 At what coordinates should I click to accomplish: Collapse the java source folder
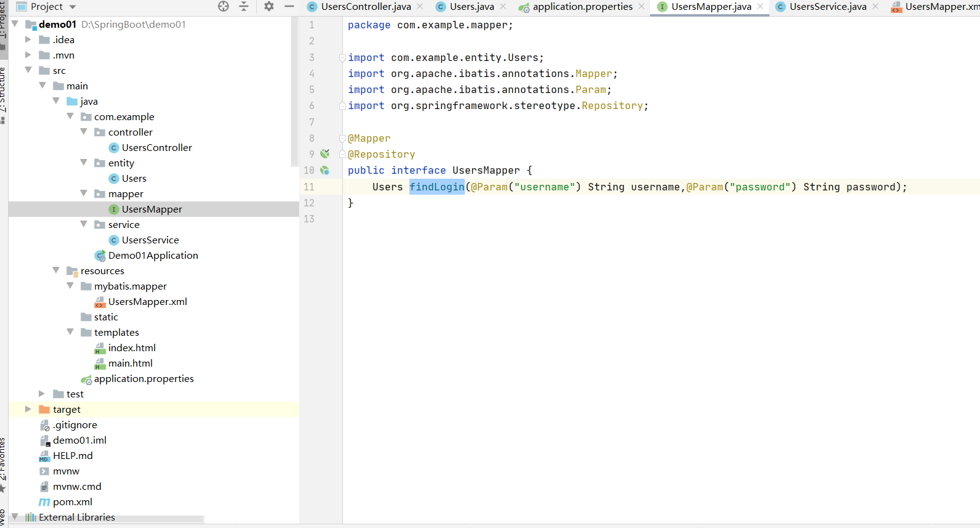pos(56,101)
